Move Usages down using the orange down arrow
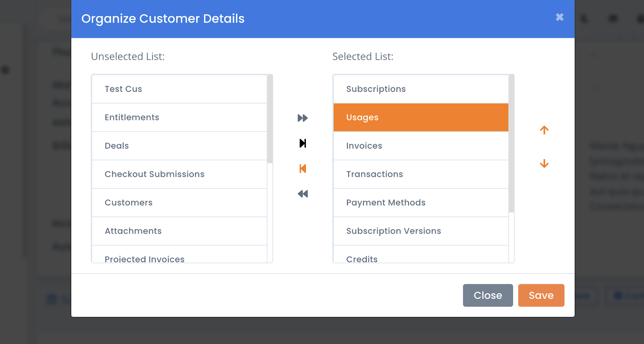644x344 pixels. pyautogui.click(x=544, y=163)
